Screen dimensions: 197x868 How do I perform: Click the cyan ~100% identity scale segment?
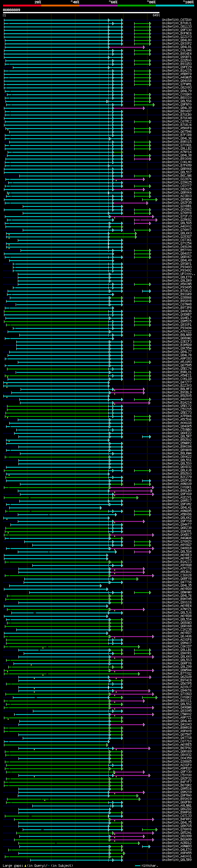[x=175, y=6]
